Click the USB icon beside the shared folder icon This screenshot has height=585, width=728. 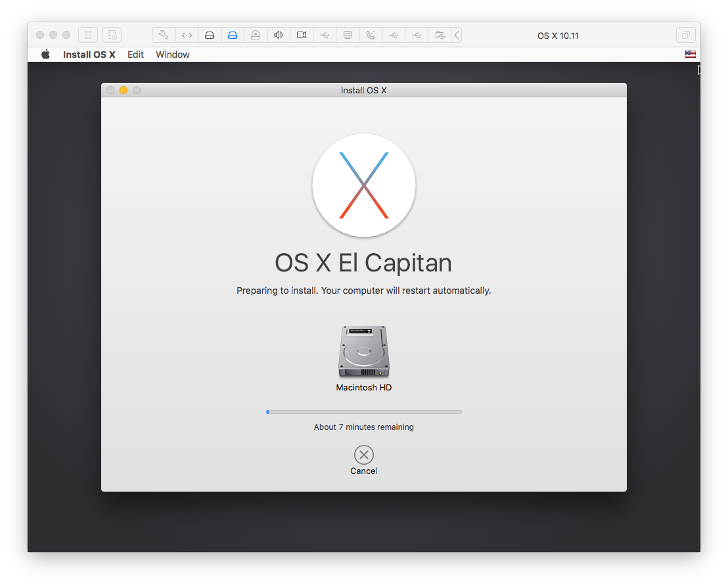[x=417, y=35]
